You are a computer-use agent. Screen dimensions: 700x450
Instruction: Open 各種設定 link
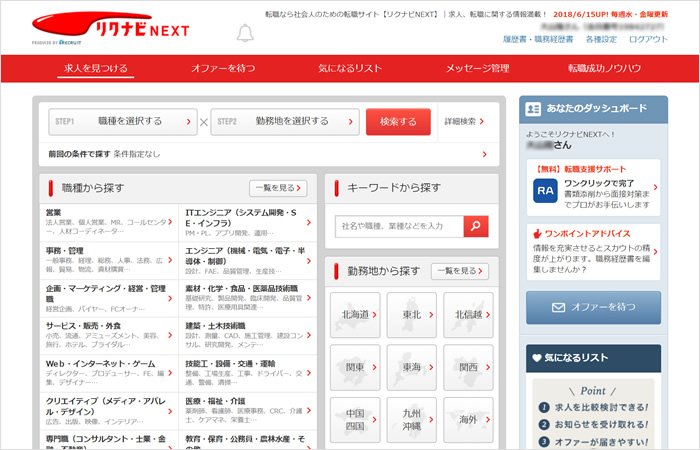click(601, 39)
